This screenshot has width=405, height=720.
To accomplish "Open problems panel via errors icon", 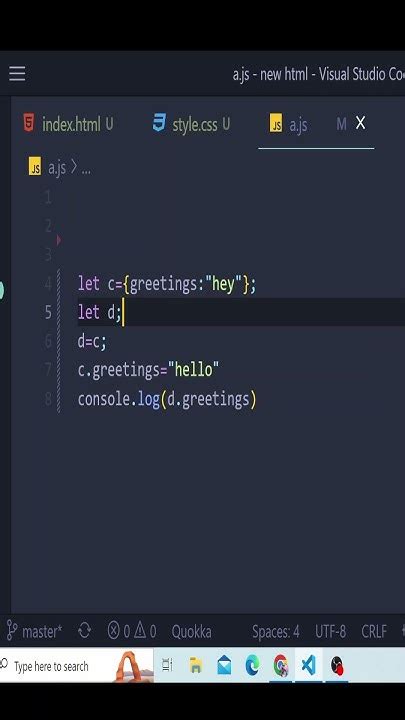I will click(x=118, y=631).
